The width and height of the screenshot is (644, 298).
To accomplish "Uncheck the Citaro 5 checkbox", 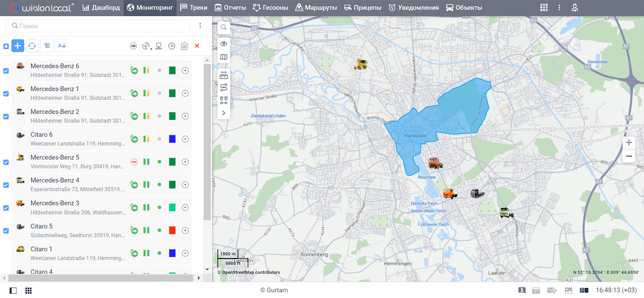I will [6, 231].
